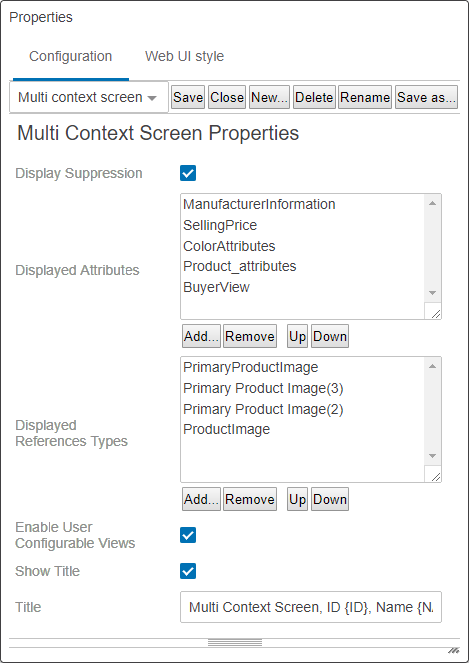Click the Rename button
Viewport: 469px width, 663px height.
tap(365, 97)
